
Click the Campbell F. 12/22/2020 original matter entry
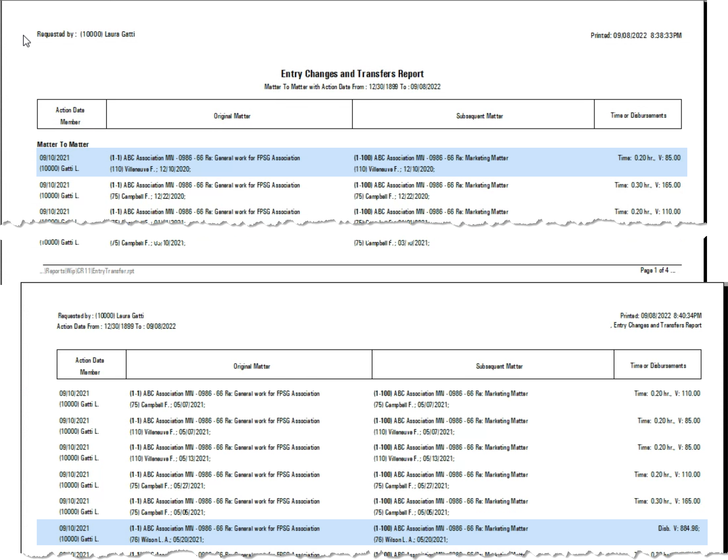pyautogui.click(x=205, y=191)
